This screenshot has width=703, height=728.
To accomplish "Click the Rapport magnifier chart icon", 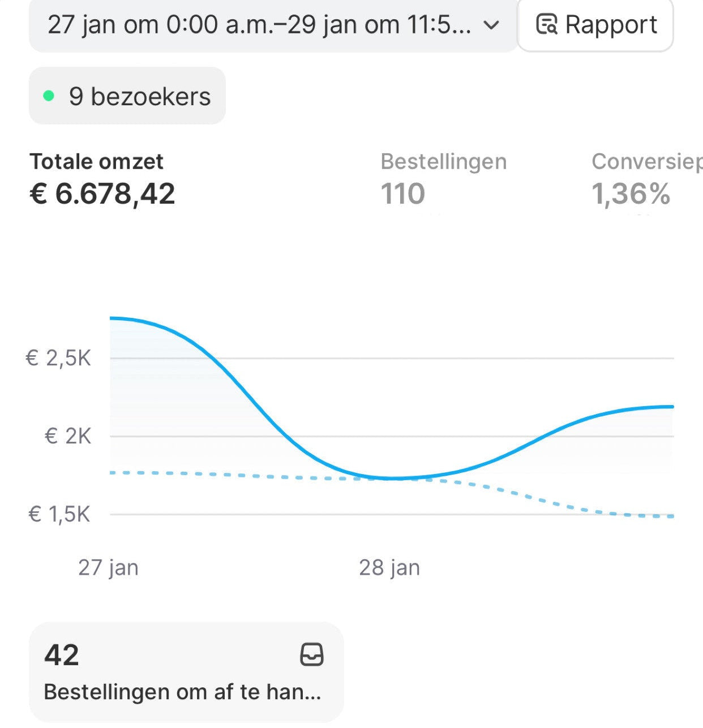I will [x=547, y=25].
